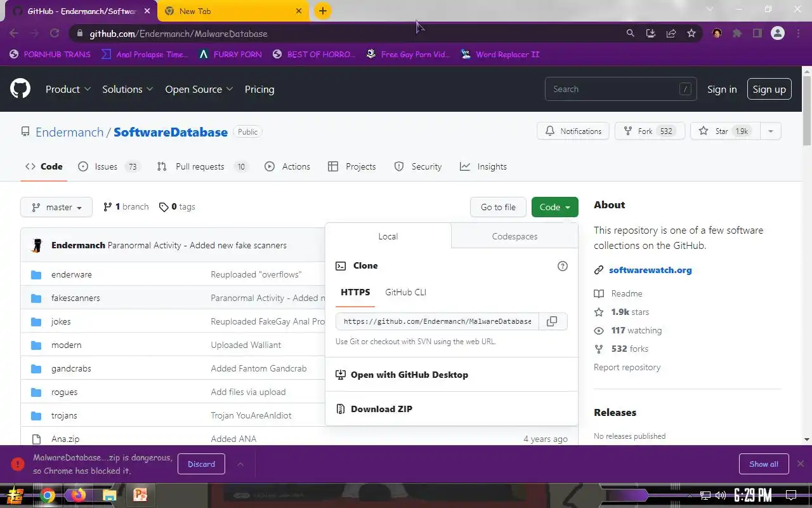
Task: Click the GitHub octocat logo
Action: 20,89
